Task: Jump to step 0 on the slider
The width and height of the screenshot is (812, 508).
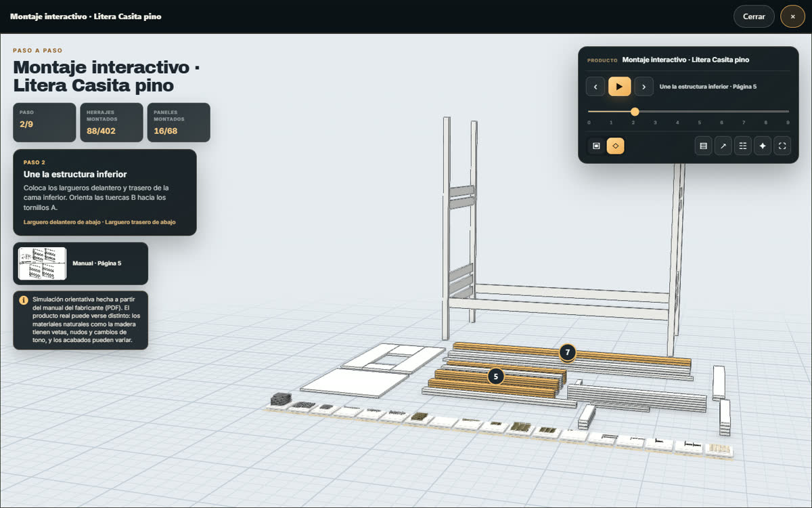Action: coord(589,123)
